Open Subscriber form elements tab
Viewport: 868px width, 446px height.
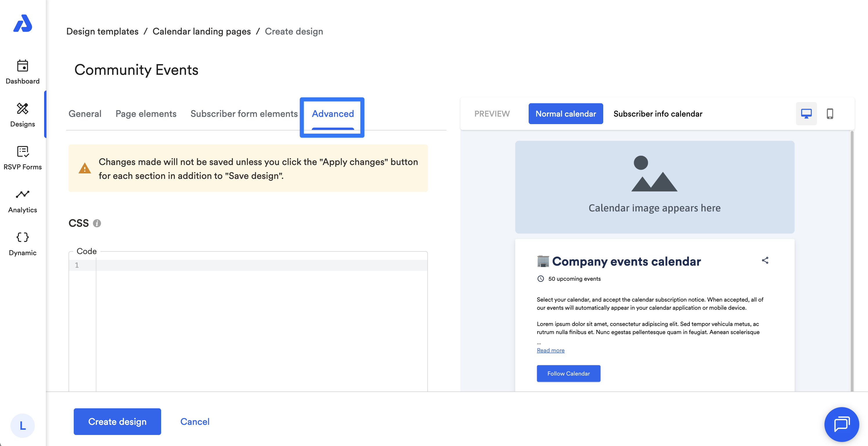point(244,114)
